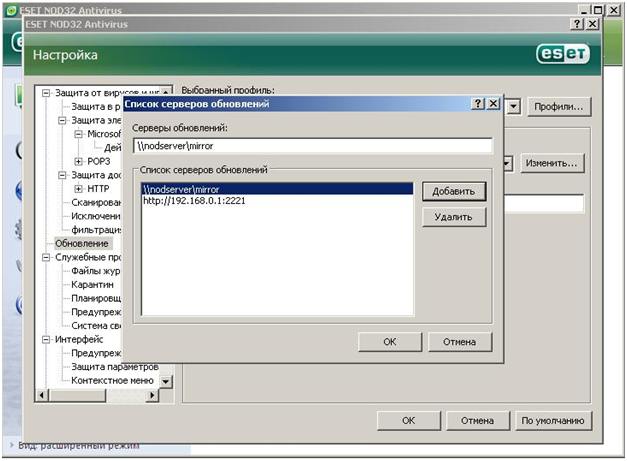Open help in server list dialog title bar
This screenshot has width=627, height=461.
pos(478,104)
